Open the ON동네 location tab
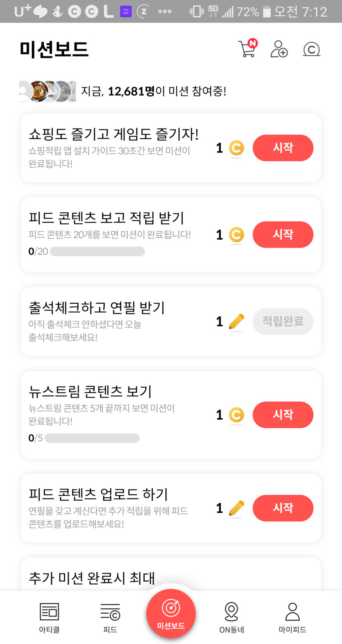 coord(232,618)
